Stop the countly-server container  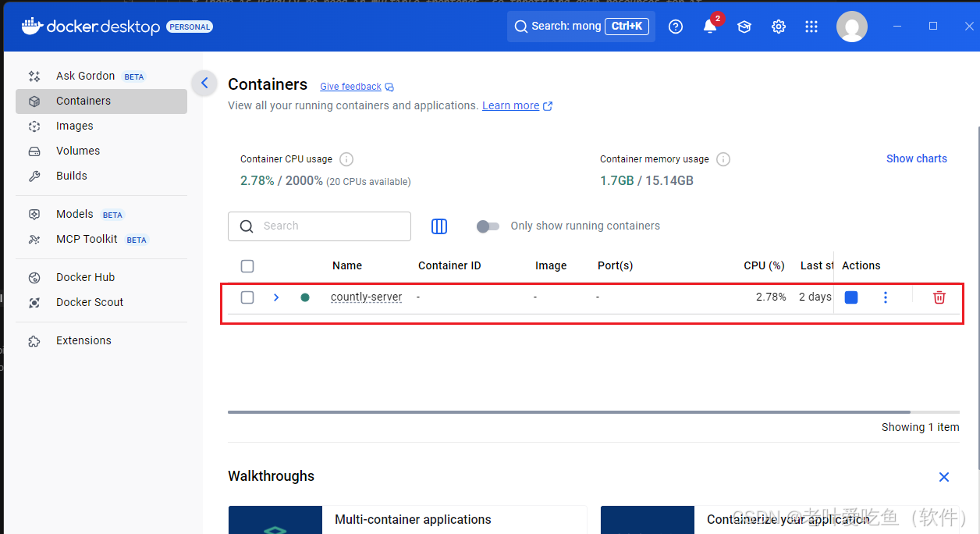[x=850, y=297]
